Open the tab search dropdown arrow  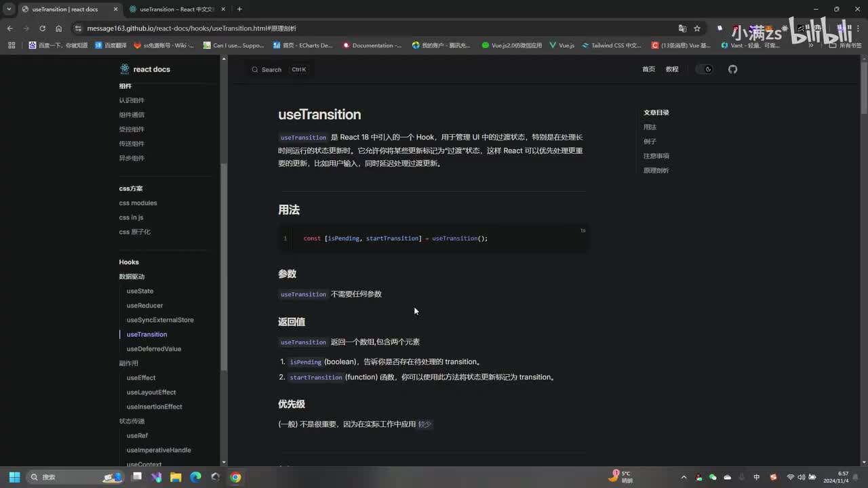[x=8, y=9]
